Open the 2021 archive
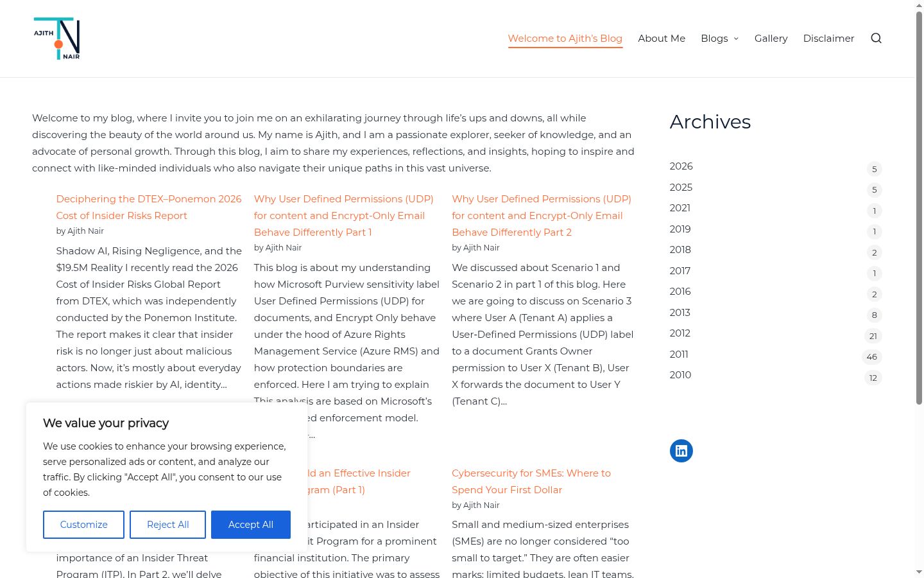Viewport: 924px width, 578px height. [680, 208]
